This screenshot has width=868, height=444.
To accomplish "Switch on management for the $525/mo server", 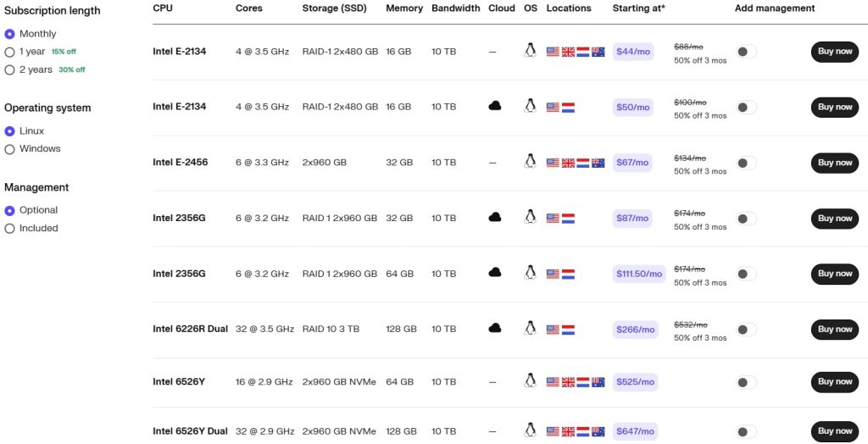I will (746, 382).
